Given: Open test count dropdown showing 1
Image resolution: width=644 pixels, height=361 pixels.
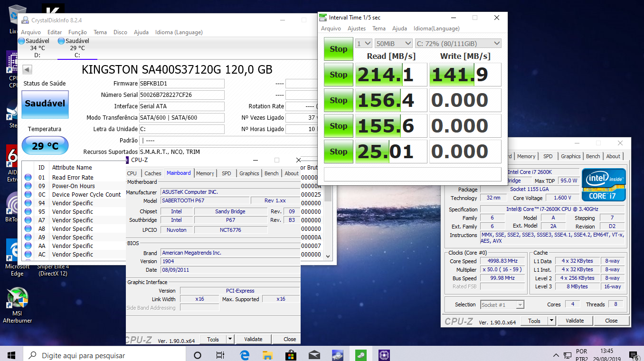Looking at the screenshot, I should [x=364, y=43].
